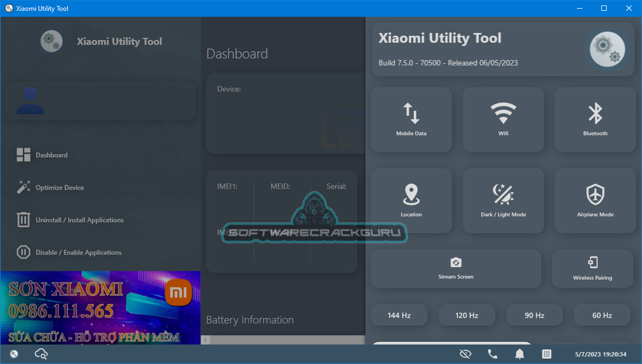Click the Sơn Xiaomi advertisement banner
Screen dimensions: 642x364
pyautogui.click(x=100, y=308)
